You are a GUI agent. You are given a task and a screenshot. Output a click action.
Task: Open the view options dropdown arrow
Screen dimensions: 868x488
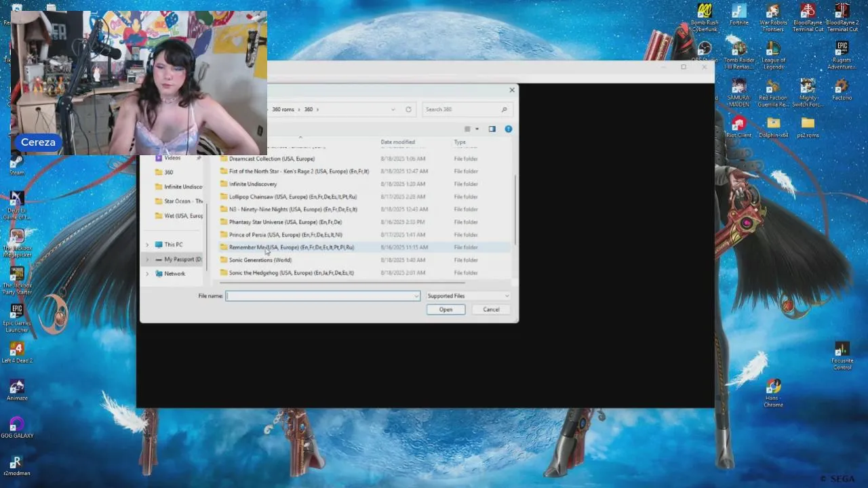click(477, 129)
